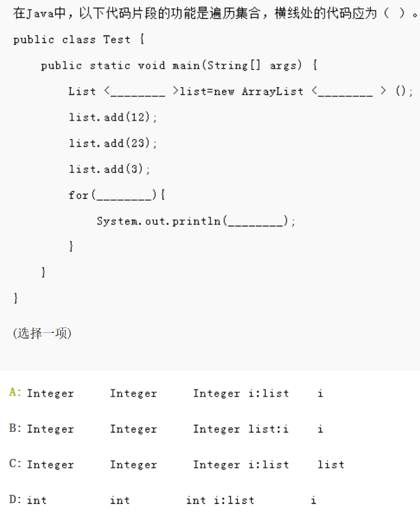Choose answer option B
Image resolution: width=420 pixels, height=517 pixels.
click(x=15, y=429)
